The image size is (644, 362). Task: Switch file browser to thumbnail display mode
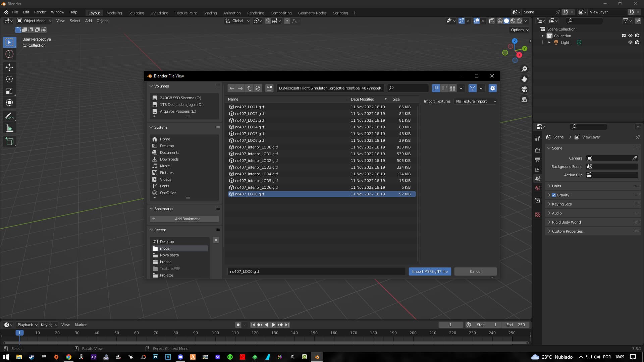tap(452, 88)
